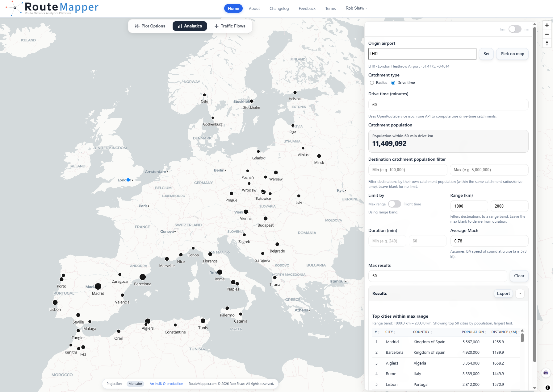The width and height of the screenshot is (553, 392).
Task: Open the map attribution info icon
Action: [547, 388]
